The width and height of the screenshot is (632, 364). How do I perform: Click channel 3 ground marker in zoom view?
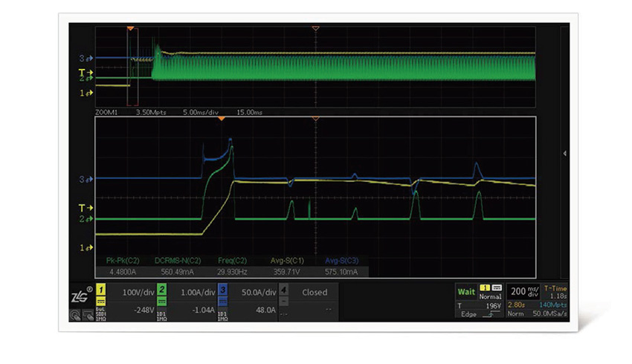[86, 179]
